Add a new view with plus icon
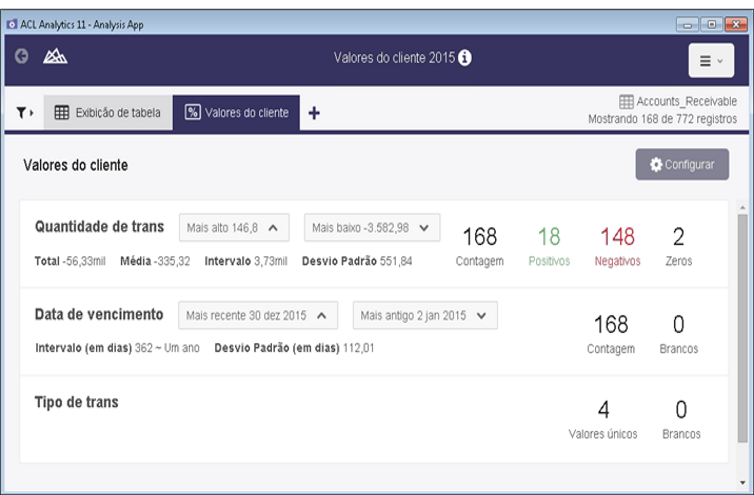The width and height of the screenshot is (754, 495). pyautogui.click(x=314, y=113)
